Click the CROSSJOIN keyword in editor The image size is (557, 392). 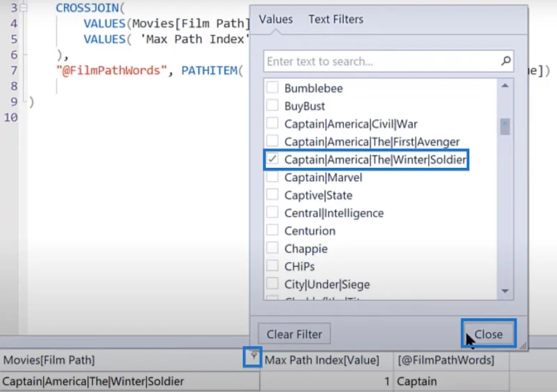88,8
